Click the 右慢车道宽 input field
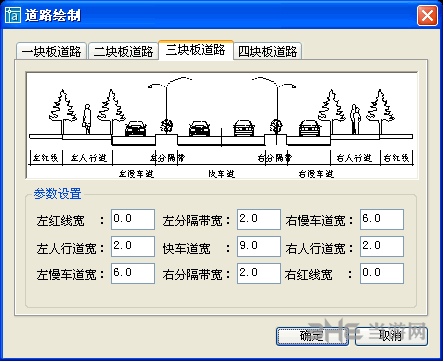The width and height of the screenshot is (444, 362). coord(382,219)
